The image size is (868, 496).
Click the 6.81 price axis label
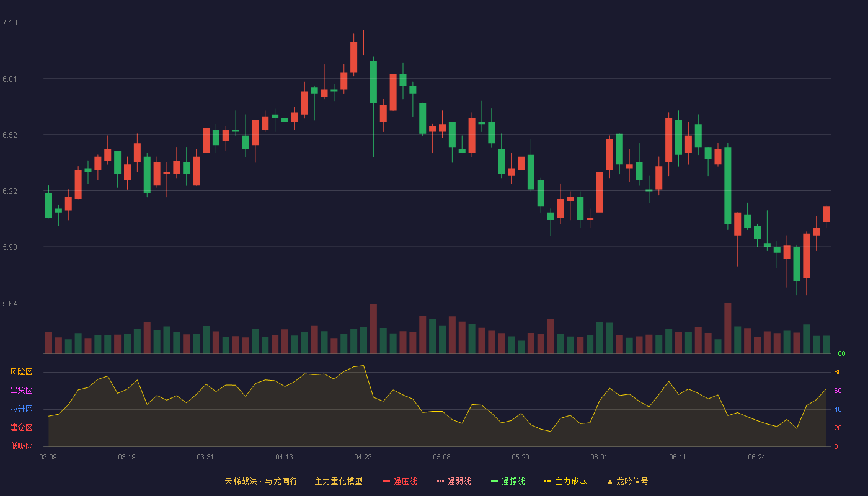[x=10, y=79]
